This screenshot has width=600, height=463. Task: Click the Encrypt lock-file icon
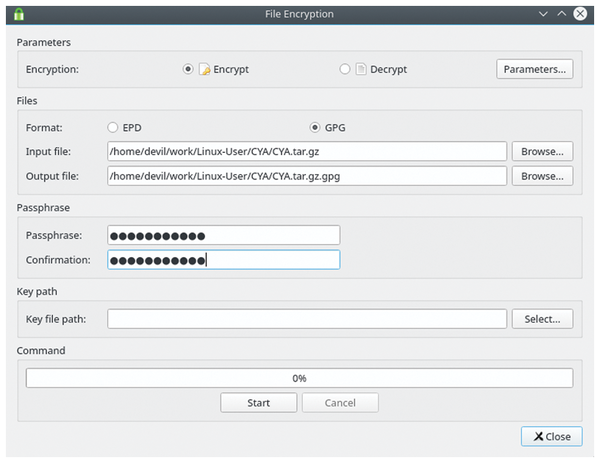[x=204, y=70]
